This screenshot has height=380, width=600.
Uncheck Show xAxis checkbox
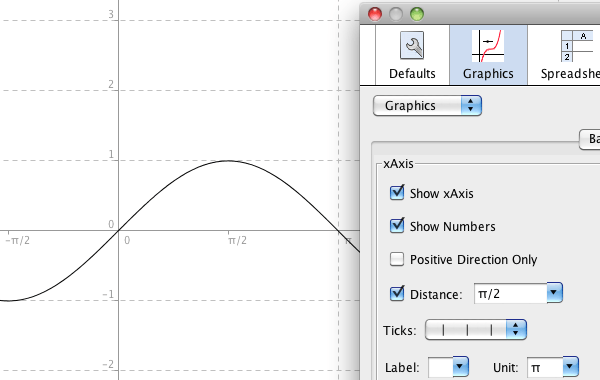(397, 193)
